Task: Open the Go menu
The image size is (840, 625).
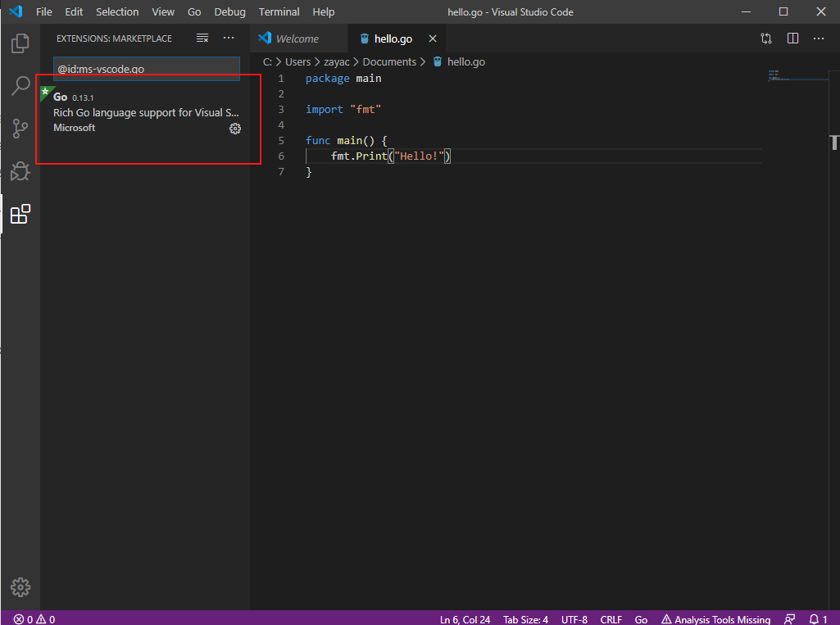Action: click(194, 11)
